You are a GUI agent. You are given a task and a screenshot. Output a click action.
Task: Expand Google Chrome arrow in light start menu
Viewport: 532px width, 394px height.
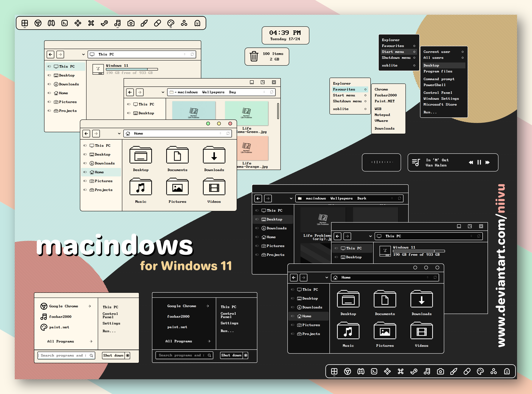point(89,306)
